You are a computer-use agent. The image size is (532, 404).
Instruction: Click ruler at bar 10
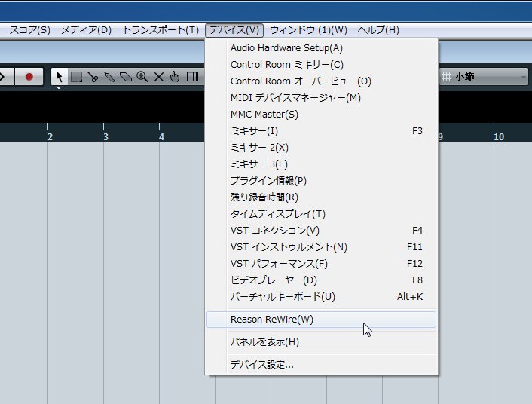click(499, 137)
